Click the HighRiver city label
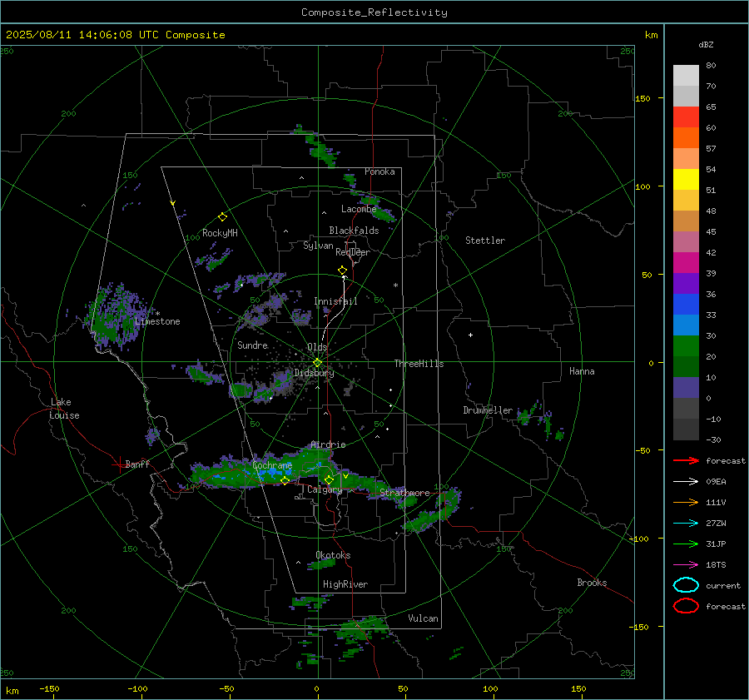 [x=345, y=584]
